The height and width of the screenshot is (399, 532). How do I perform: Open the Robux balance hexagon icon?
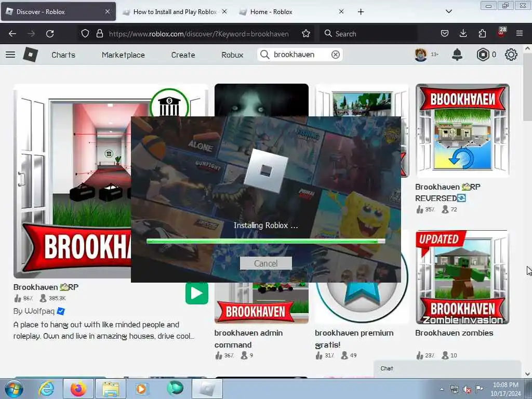click(483, 55)
